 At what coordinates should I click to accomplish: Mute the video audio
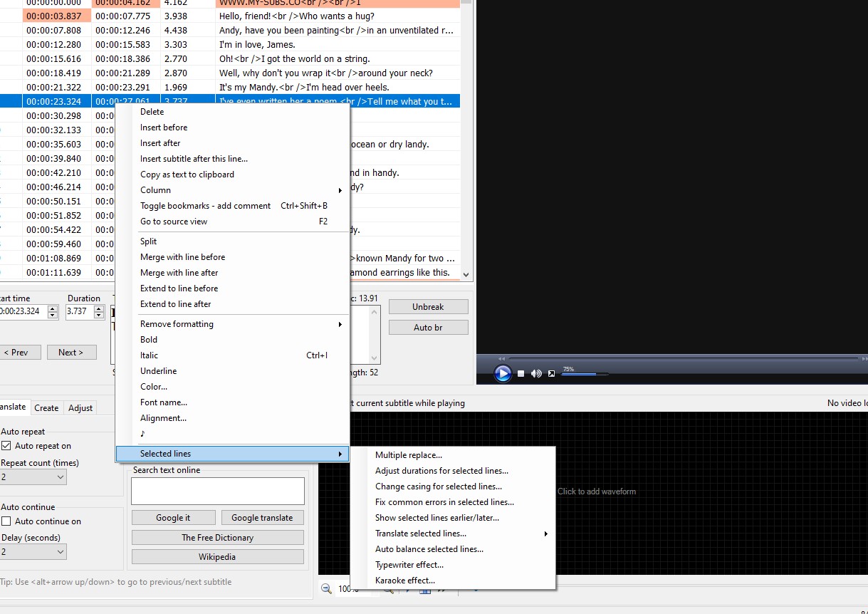click(536, 373)
